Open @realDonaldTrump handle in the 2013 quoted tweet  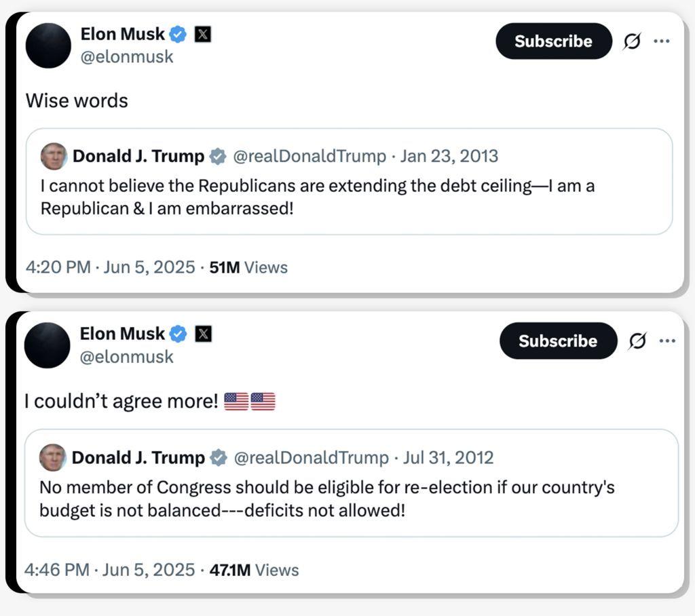(x=307, y=156)
